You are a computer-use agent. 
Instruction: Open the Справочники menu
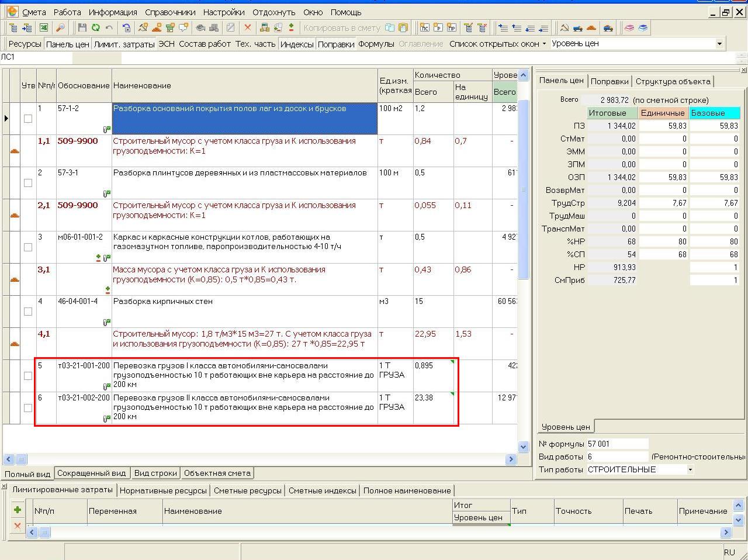pyautogui.click(x=170, y=12)
